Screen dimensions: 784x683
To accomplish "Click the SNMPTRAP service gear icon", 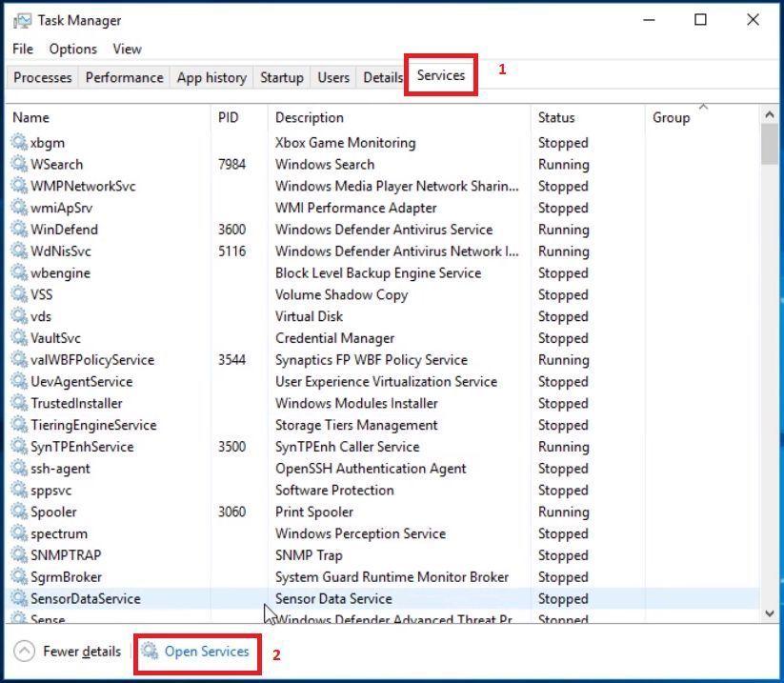I will [x=19, y=555].
